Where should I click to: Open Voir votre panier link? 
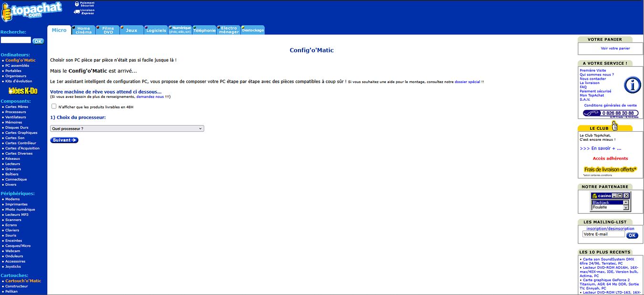[615, 48]
